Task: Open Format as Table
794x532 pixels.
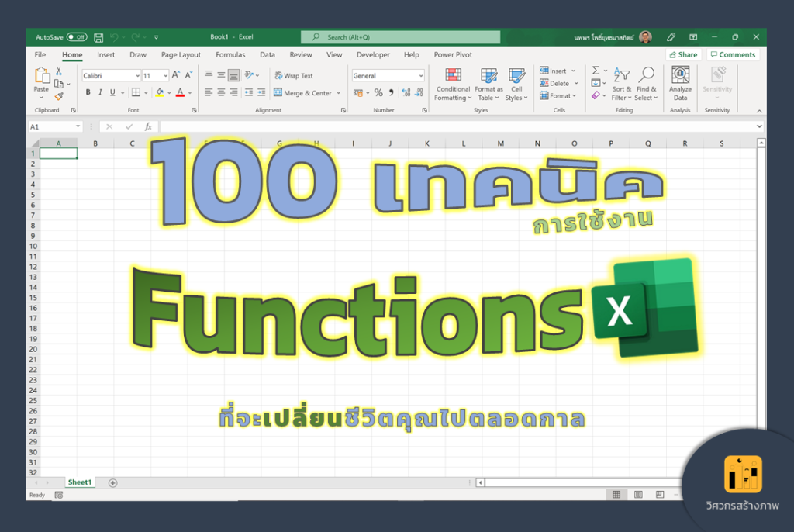Action: pos(488,84)
